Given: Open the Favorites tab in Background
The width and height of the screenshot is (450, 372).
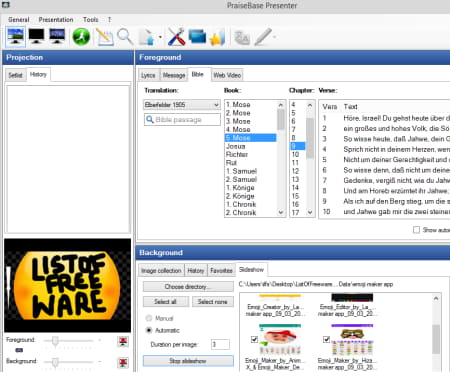Looking at the screenshot, I should (221, 271).
